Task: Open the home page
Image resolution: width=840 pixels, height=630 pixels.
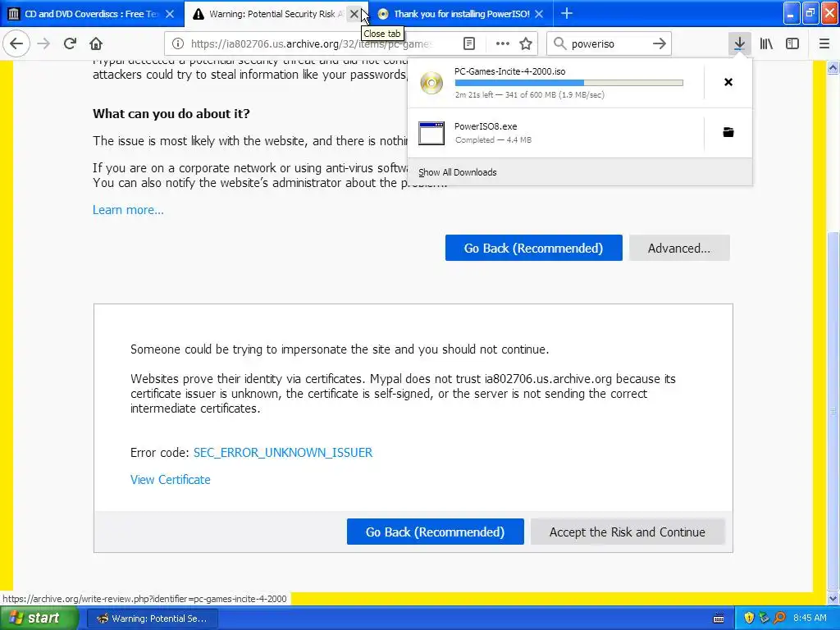Action: click(96, 43)
